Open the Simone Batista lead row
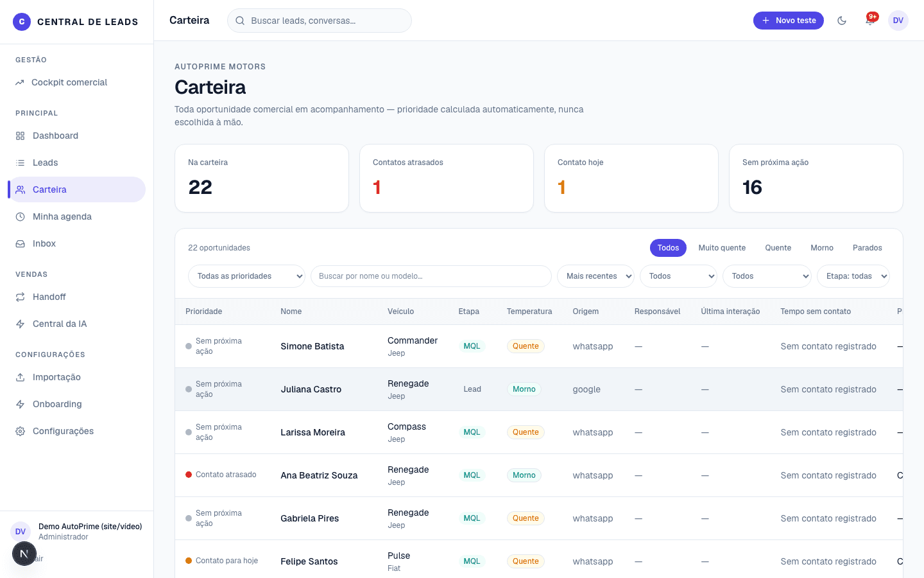Screen dimensions: 924x578 [539, 346]
